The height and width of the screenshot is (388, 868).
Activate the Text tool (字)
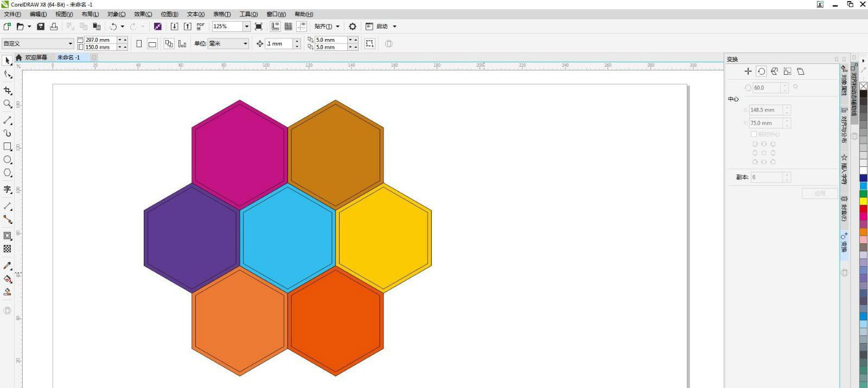point(8,189)
